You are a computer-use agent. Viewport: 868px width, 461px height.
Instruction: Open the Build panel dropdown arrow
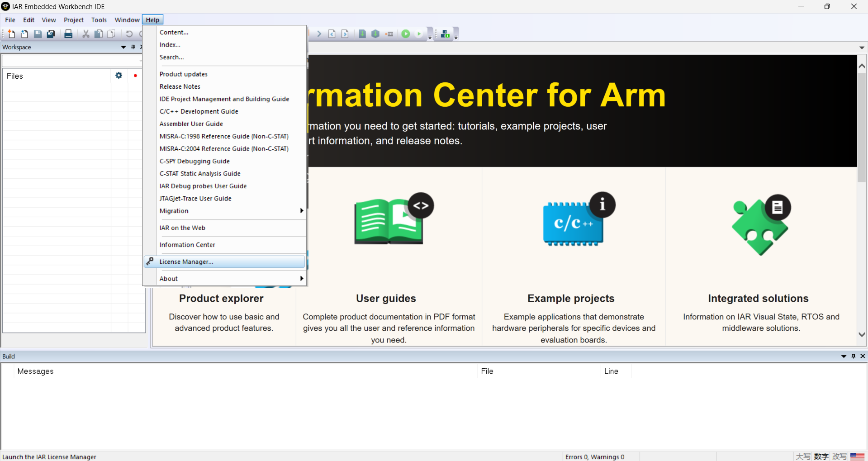tap(844, 356)
